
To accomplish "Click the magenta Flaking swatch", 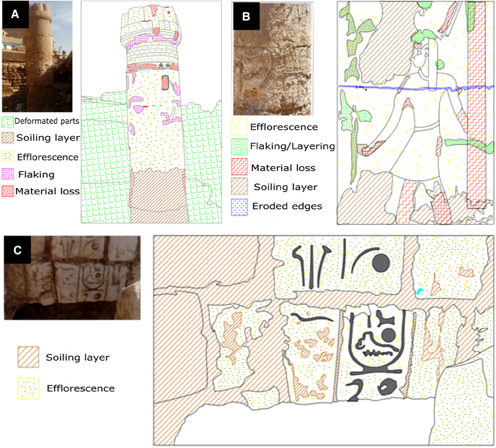I will 8,174.
